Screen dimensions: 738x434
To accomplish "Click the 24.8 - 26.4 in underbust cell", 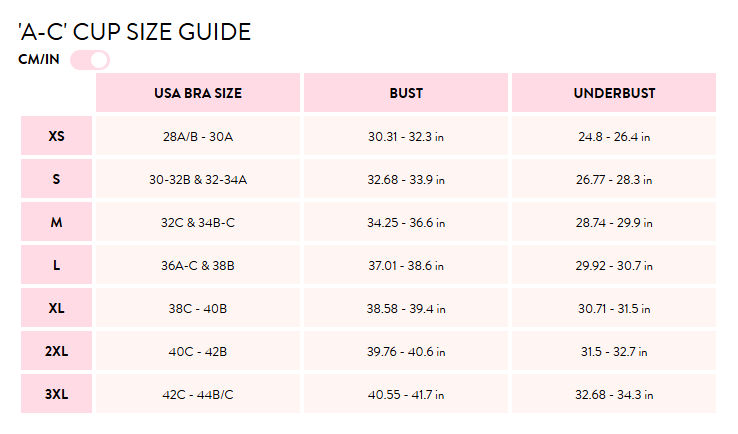I will pyautogui.click(x=614, y=136).
